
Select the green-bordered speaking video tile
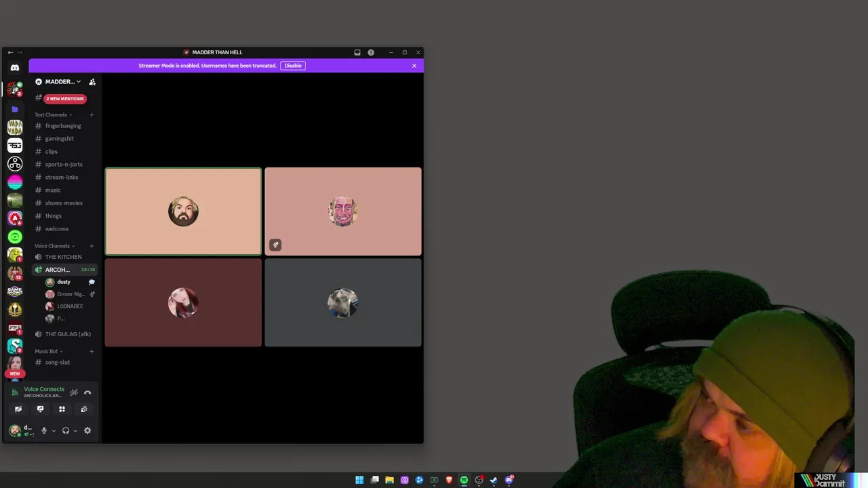pos(183,211)
